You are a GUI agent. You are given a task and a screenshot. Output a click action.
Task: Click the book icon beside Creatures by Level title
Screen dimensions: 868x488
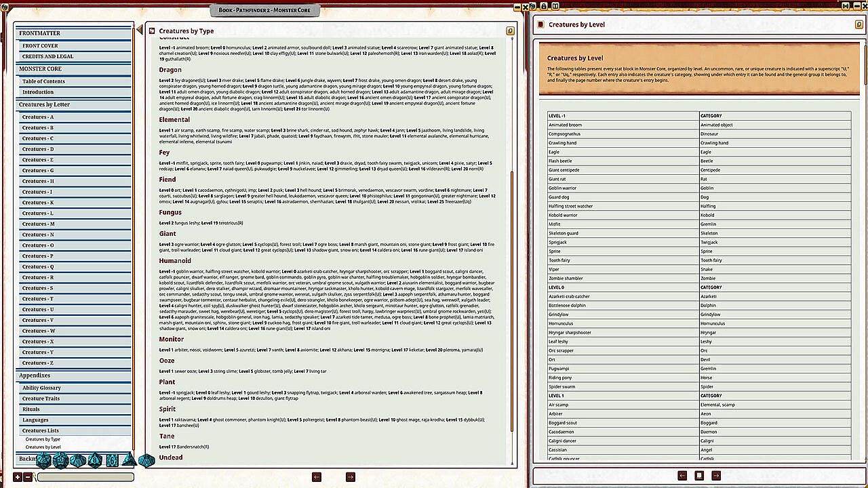(540, 24)
